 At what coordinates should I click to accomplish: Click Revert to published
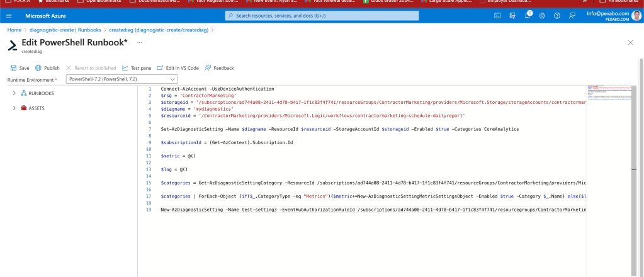tap(91, 68)
